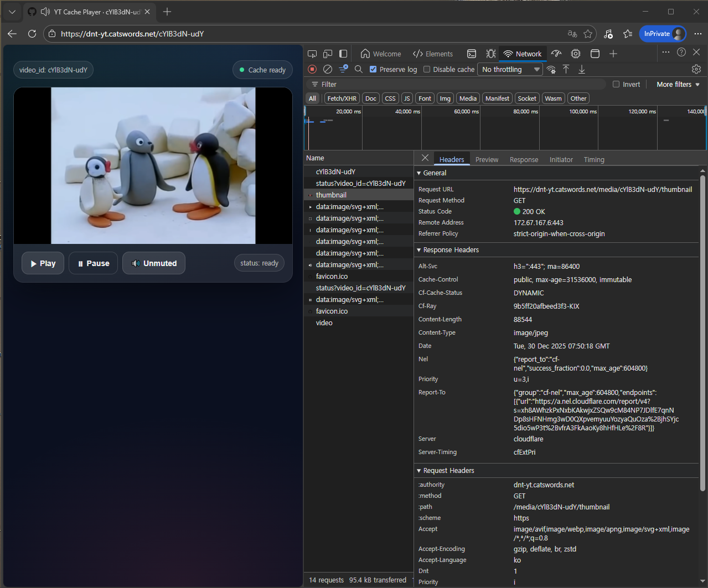Image resolution: width=708 pixels, height=588 pixels.
Task: Uncheck the Preserve log checkbox
Action: [x=373, y=69]
